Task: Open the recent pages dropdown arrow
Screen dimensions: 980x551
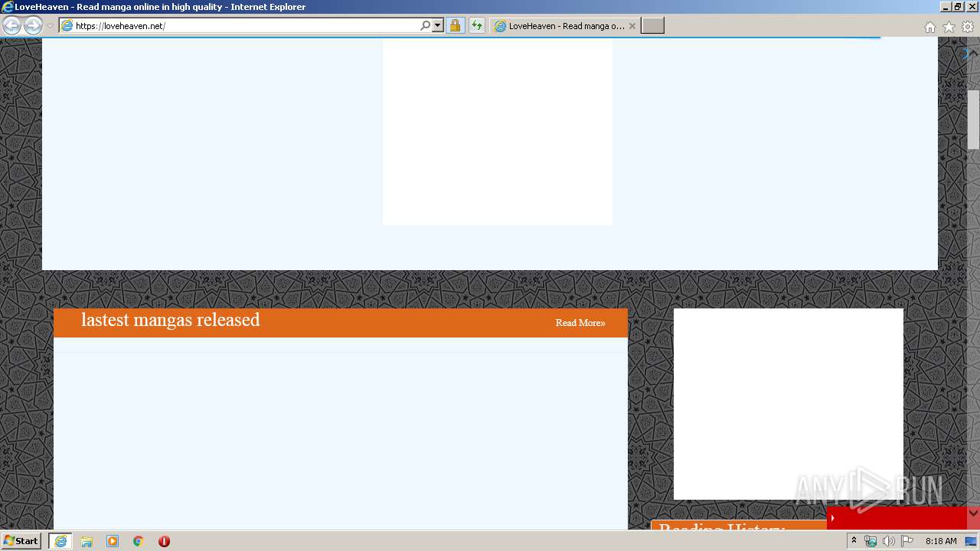Action: tap(50, 26)
